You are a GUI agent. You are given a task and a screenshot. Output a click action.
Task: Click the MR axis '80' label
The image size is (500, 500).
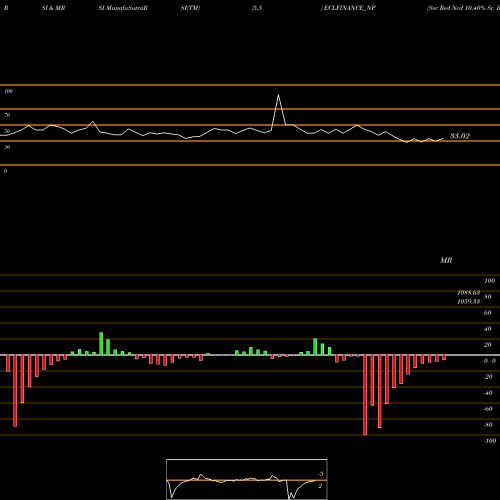pyautogui.click(x=488, y=297)
